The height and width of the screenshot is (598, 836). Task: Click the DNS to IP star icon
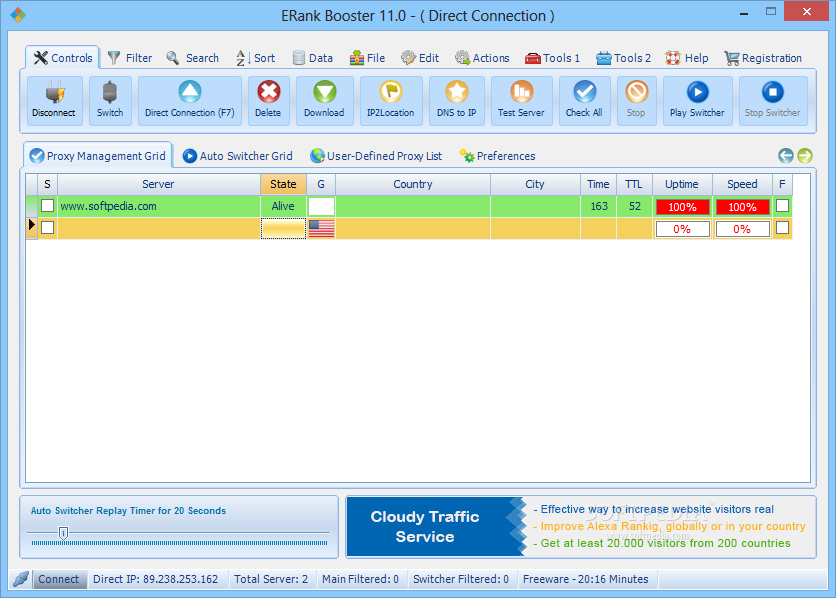(457, 92)
